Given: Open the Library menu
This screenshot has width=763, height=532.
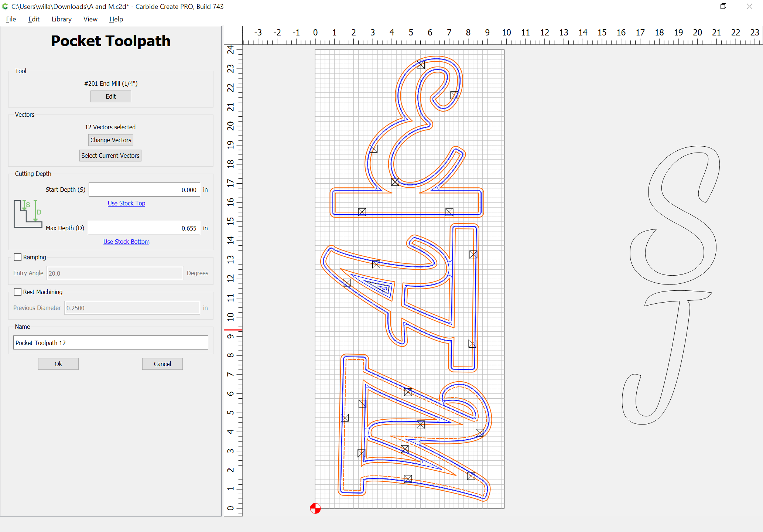Looking at the screenshot, I should pos(61,19).
